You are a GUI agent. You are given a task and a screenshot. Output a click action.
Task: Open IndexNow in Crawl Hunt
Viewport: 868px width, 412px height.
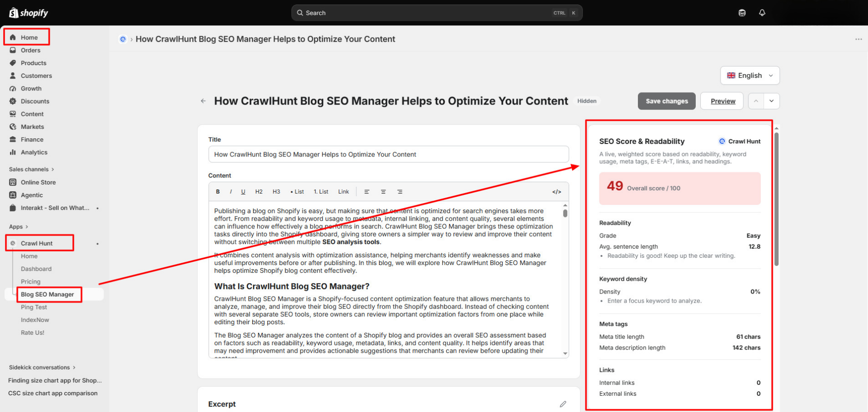[x=35, y=320]
